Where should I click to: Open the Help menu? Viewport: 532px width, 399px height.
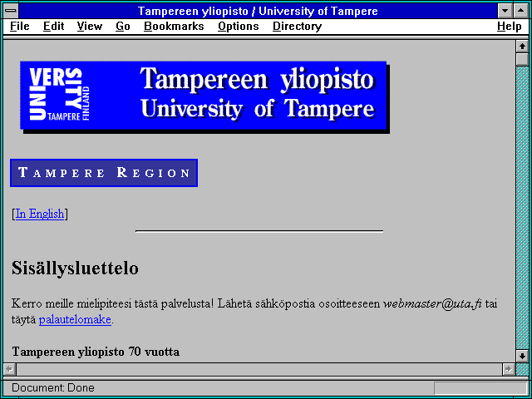click(x=510, y=27)
